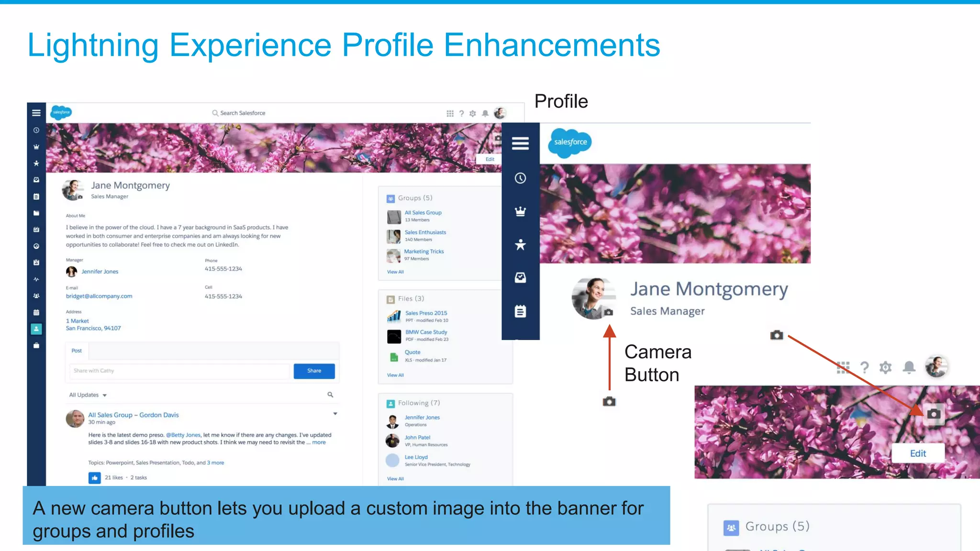Click the Edit button on the bottom-right banner
The height and width of the screenshot is (551, 980).
917,453
